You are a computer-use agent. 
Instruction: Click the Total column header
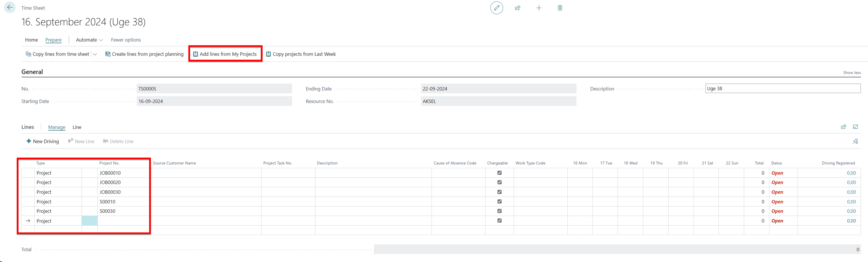click(759, 163)
